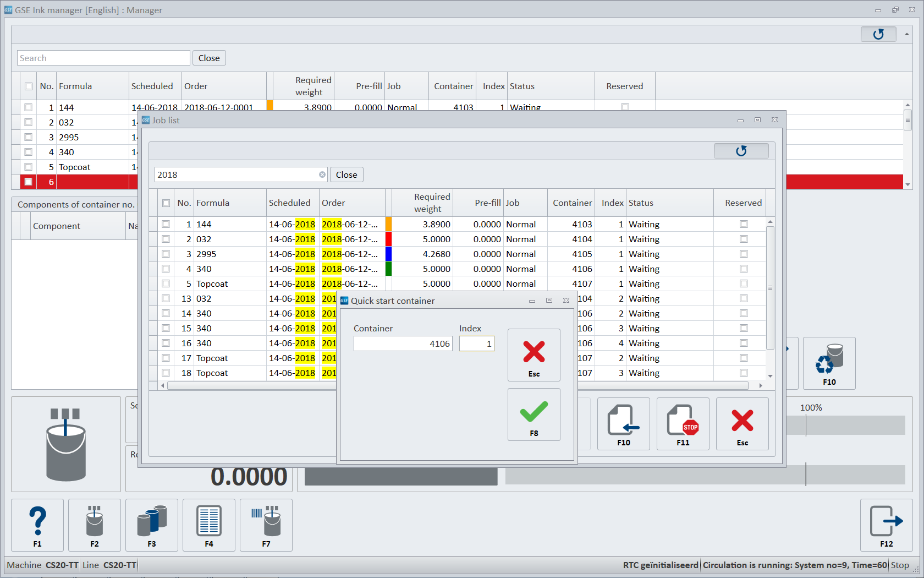Image resolution: width=924 pixels, height=578 pixels.
Task: Maximize the Quick start container dialog
Action: click(549, 301)
